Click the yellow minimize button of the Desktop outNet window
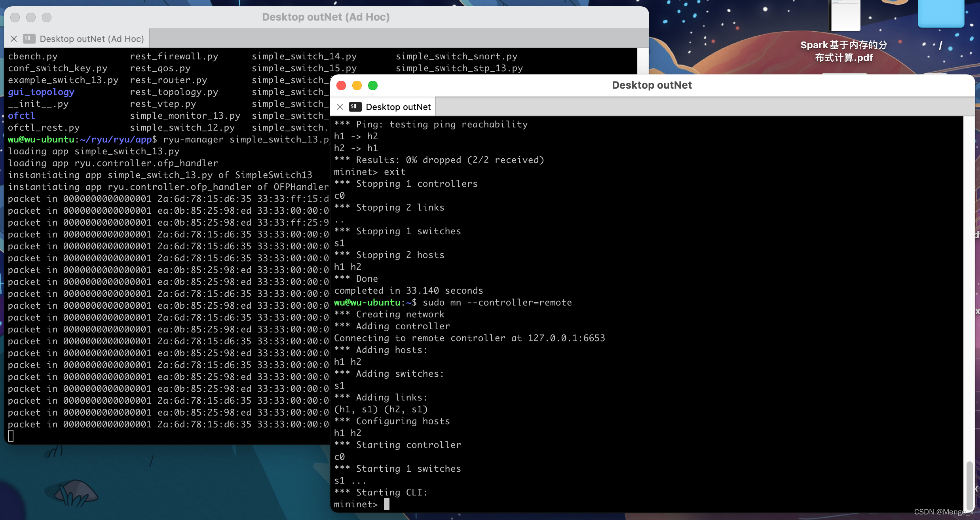980x520 pixels. (357, 85)
